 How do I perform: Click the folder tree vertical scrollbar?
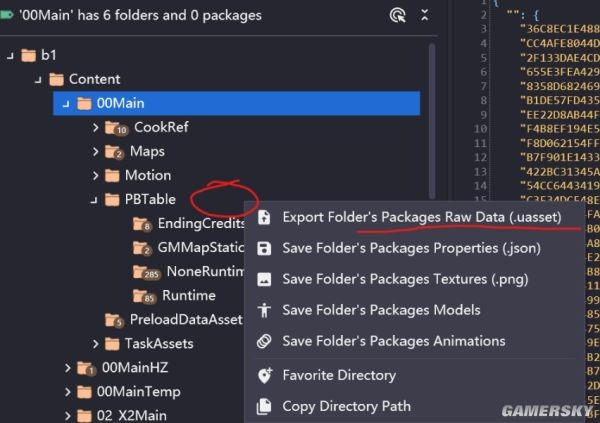(432, 121)
